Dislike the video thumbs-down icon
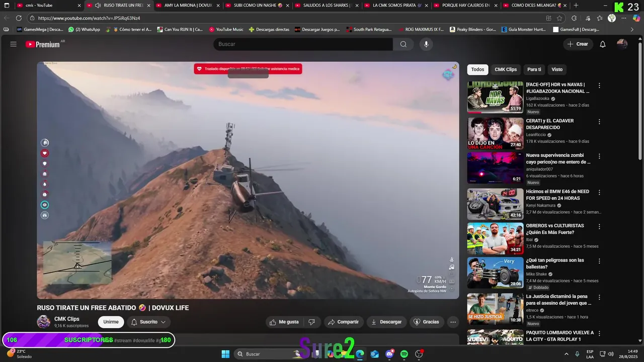The width and height of the screenshot is (644, 362). [312, 322]
